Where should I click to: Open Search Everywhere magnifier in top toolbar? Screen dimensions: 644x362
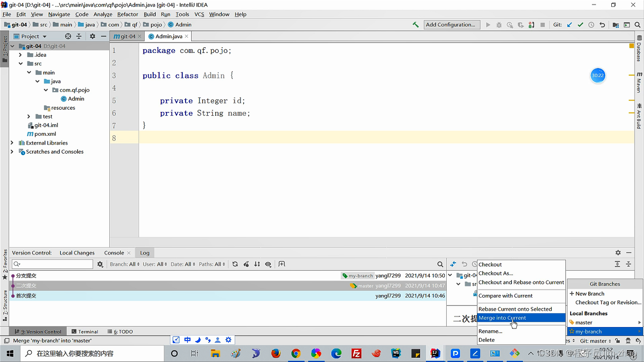(x=637, y=25)
